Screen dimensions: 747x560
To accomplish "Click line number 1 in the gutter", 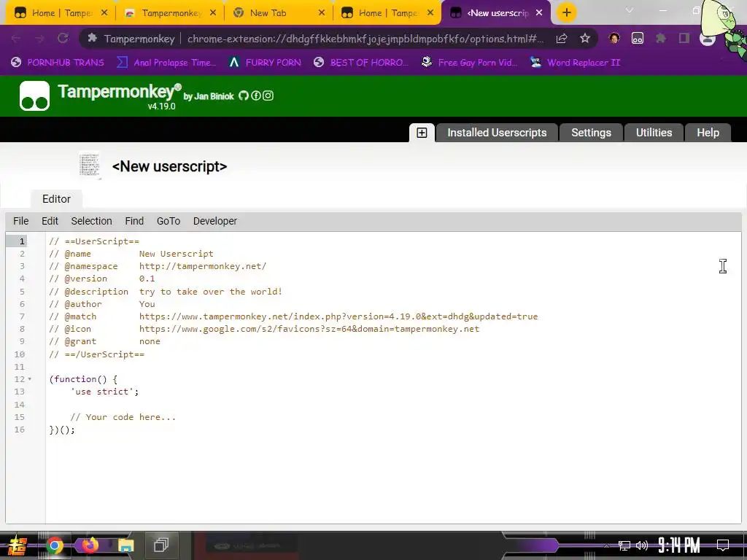I will [x=21, y=241].
